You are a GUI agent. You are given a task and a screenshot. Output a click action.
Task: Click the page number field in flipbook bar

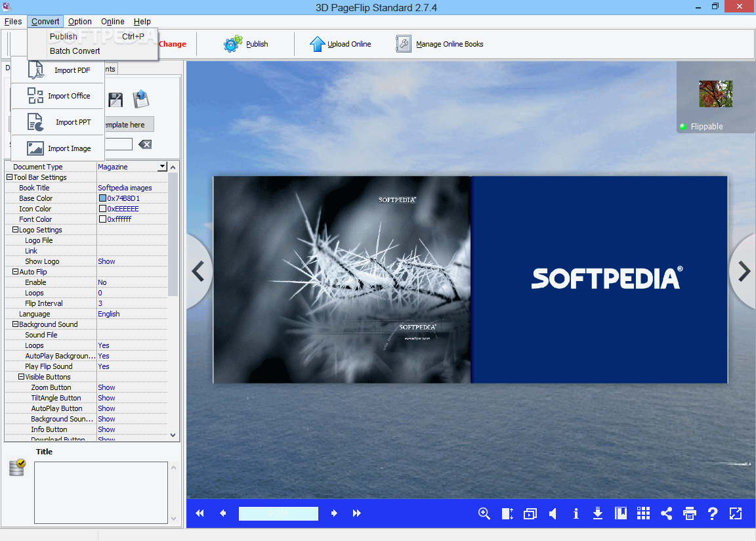(278, 513)
